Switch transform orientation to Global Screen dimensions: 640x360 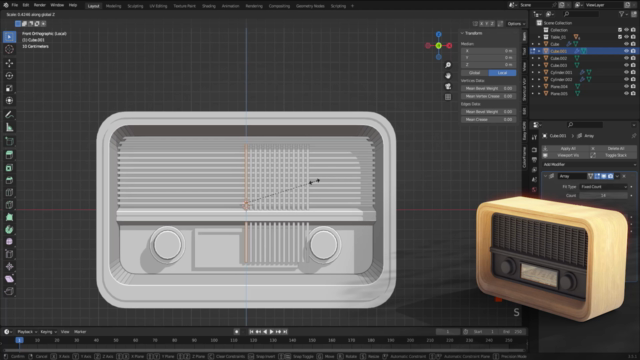coord(475,73)
